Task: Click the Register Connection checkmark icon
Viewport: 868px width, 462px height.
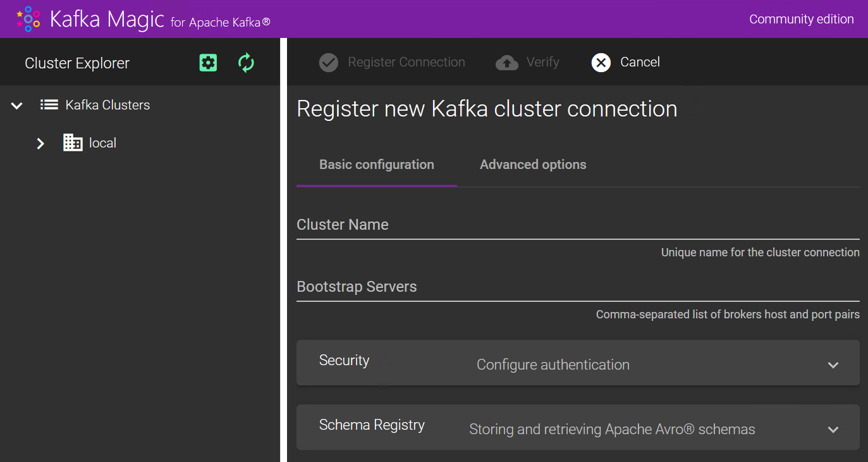Action: [x=329, y=63]
